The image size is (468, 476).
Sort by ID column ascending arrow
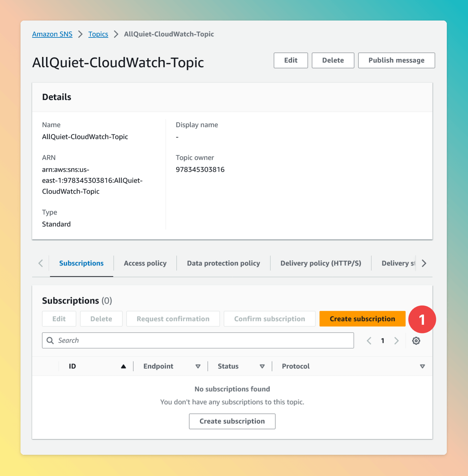tap(123, 366)
